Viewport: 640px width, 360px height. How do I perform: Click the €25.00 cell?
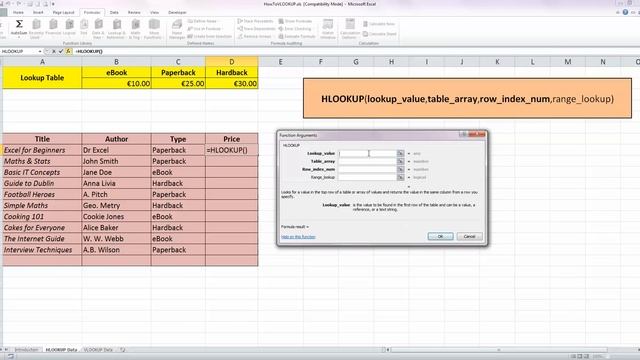coord(178,83)
